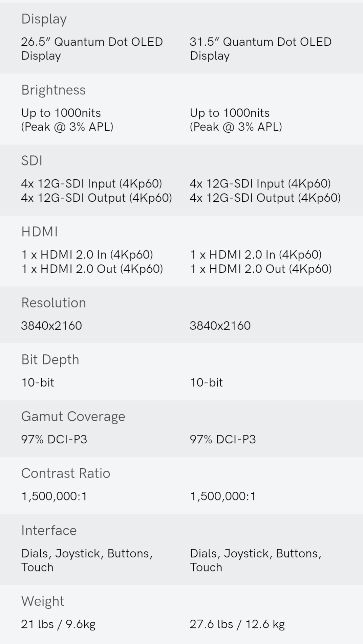Click the Gamut Coverage heading

(x=73, y=417)
